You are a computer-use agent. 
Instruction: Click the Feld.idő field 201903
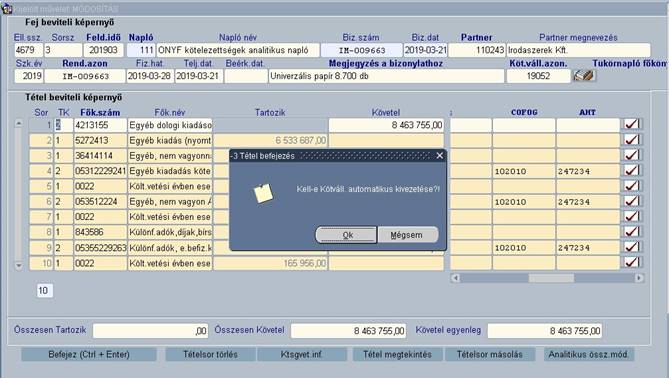[104, 50]
